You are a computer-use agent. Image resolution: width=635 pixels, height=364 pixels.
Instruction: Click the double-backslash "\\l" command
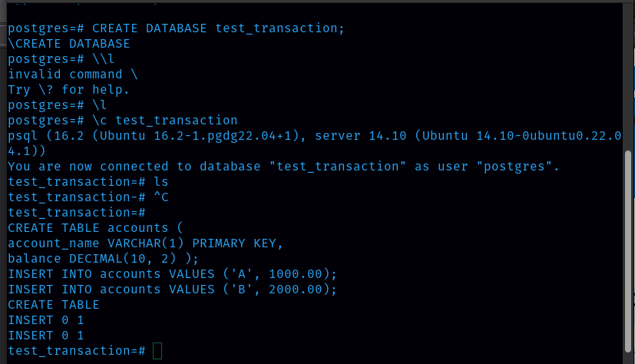coord(104,59)
